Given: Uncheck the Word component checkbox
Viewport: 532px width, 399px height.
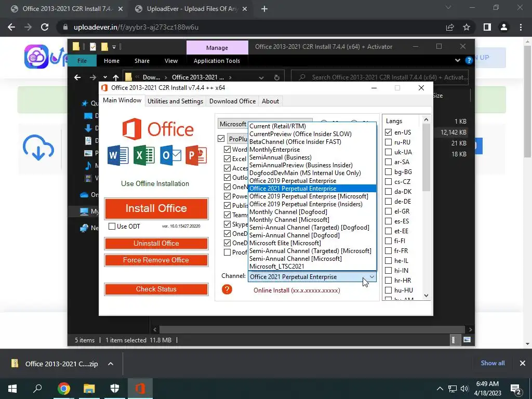Looking at the screenshot, I should [228, 149].
